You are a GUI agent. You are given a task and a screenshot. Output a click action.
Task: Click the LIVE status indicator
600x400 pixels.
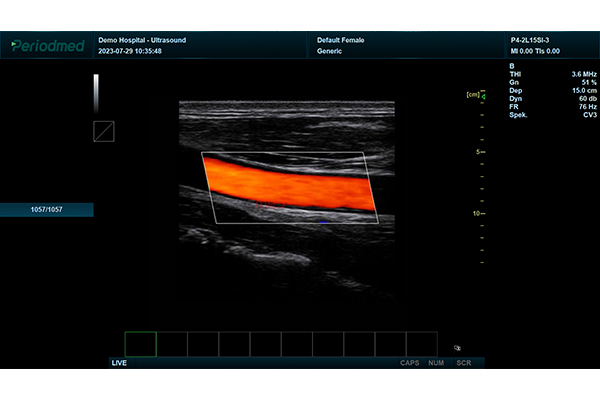tap(119, 363)
